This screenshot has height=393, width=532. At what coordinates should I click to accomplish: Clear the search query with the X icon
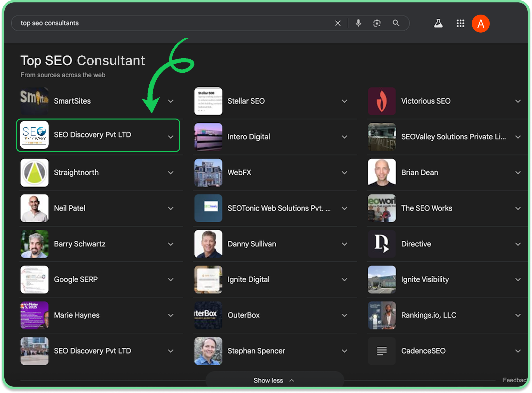tap(338, 23)
